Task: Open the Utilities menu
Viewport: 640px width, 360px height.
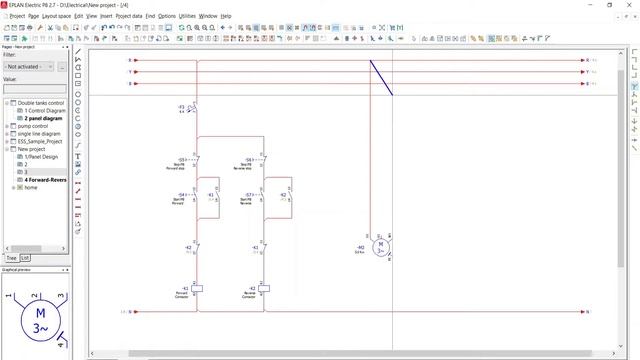Action: 187,16
